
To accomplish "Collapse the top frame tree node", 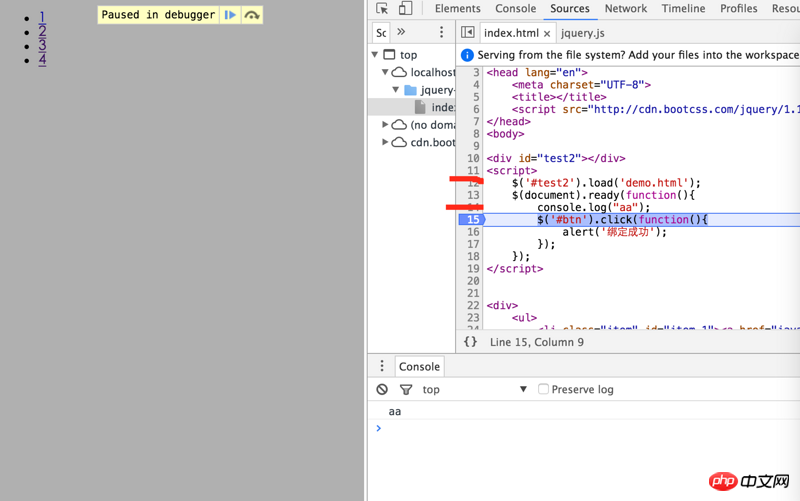I will point(376,55).
